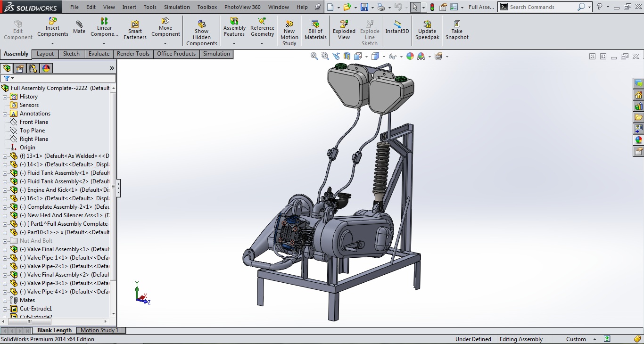This screenshot has width=644, height=344.
Task: Click the Help question mark icon
Action: click(599, 7)
